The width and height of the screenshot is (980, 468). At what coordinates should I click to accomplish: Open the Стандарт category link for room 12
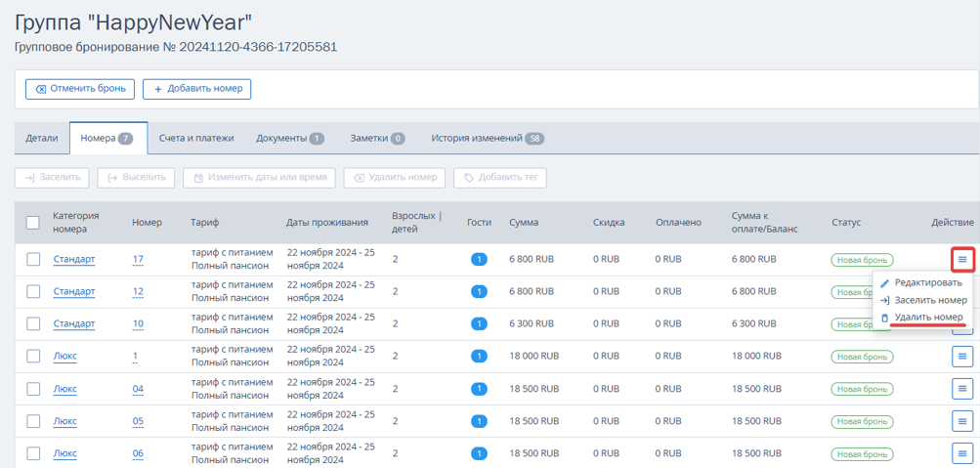click(x=74, y=292)
